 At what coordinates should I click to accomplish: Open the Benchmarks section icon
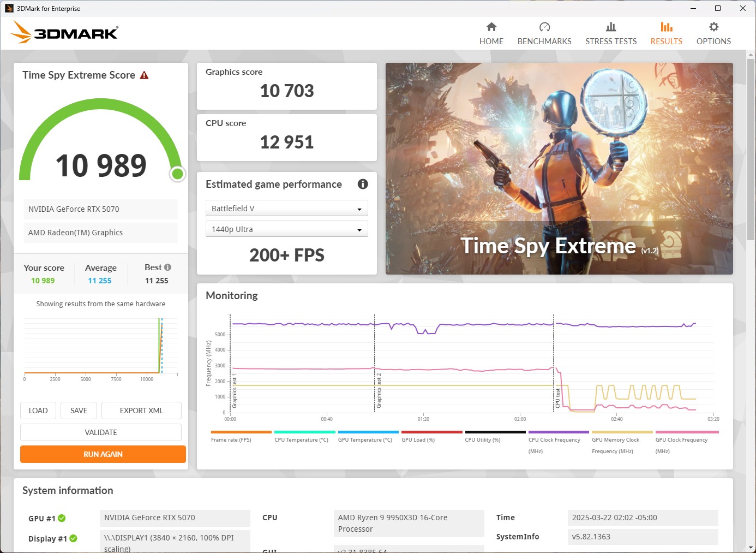pos(544,26)
